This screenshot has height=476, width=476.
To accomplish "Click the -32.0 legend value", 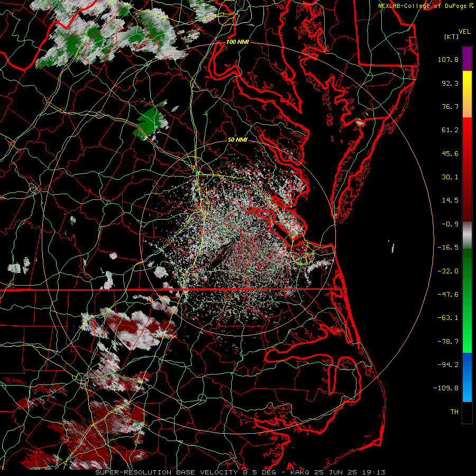I will click(448, 271).
